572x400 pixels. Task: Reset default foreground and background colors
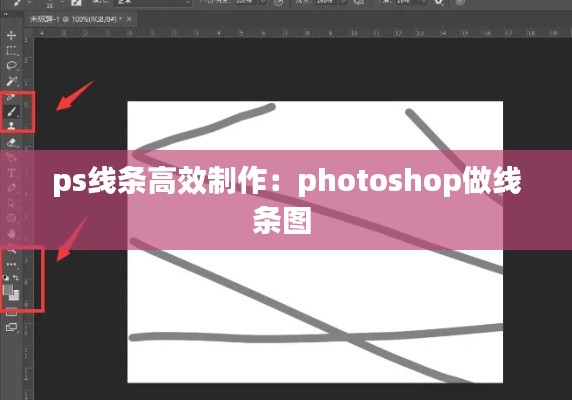pyautogui.click(x=5, y=278)
